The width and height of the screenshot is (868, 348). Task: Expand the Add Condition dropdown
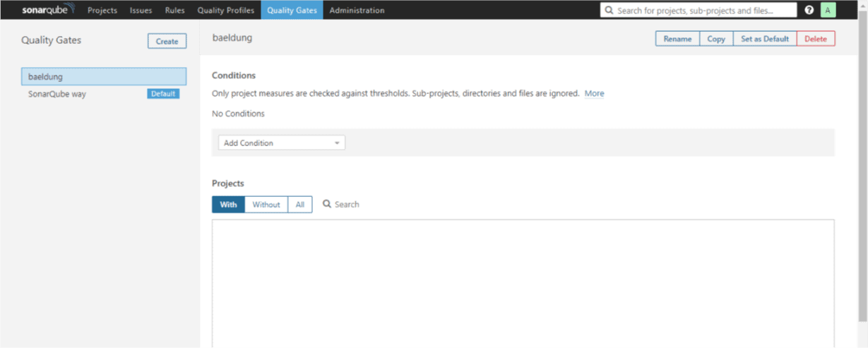(x=281, y=143)
